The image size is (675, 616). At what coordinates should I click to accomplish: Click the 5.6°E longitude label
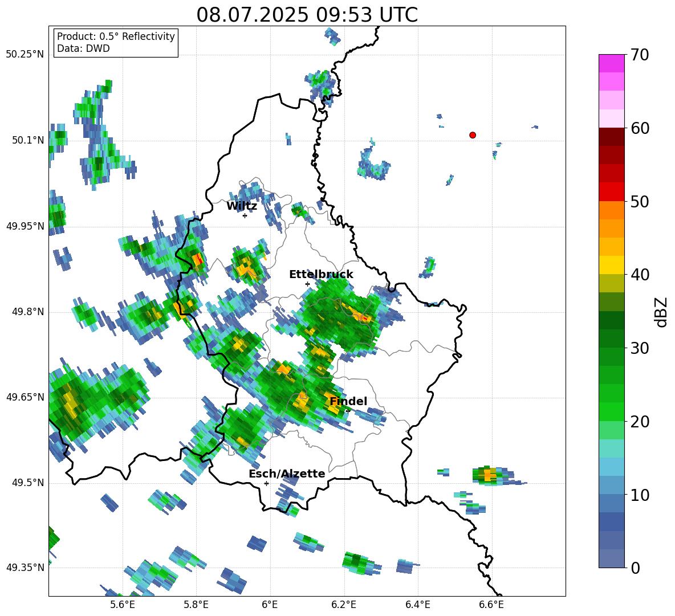pyautogui.click(x=123, y=605)
